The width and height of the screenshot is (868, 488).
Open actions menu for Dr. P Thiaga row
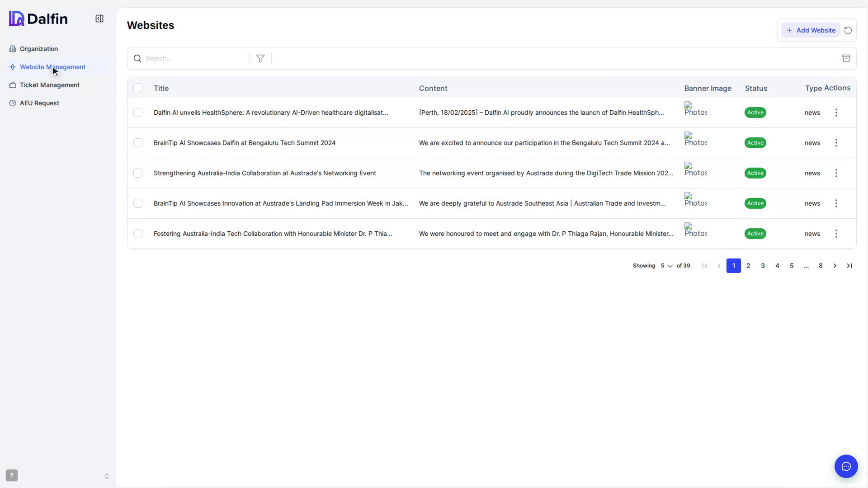[836, 234]
